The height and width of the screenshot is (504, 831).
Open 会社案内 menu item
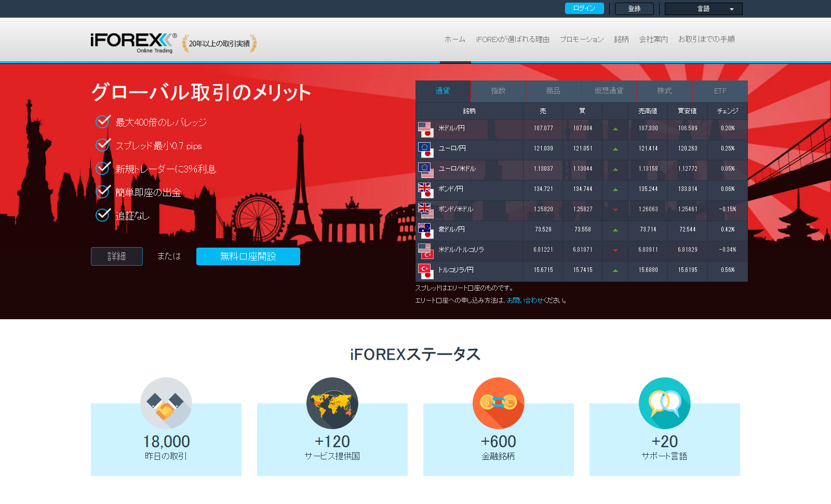coord(653,39)
